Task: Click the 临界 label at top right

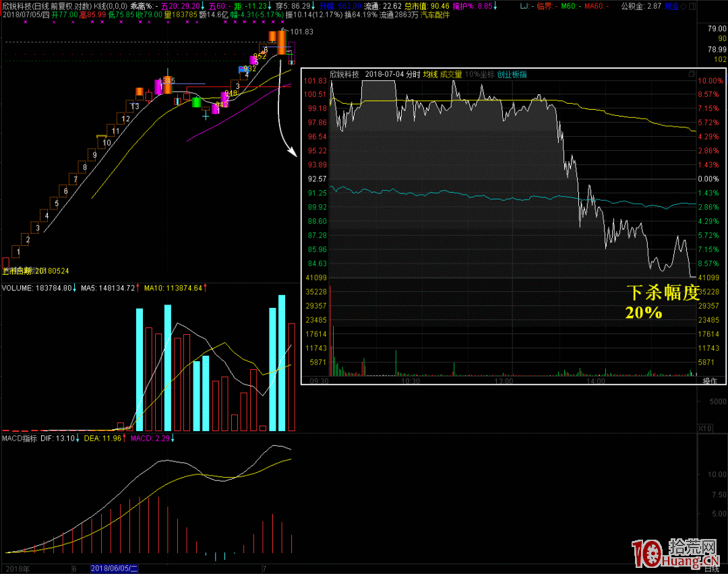Action: tap(547, 7)
